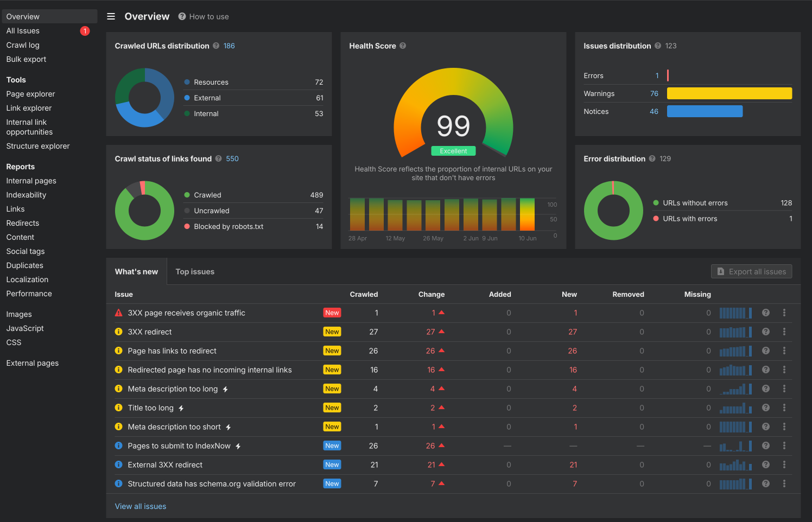Click blue notice icon beside External 3XX redirect
812x522 pixels.
coord(118,464)
